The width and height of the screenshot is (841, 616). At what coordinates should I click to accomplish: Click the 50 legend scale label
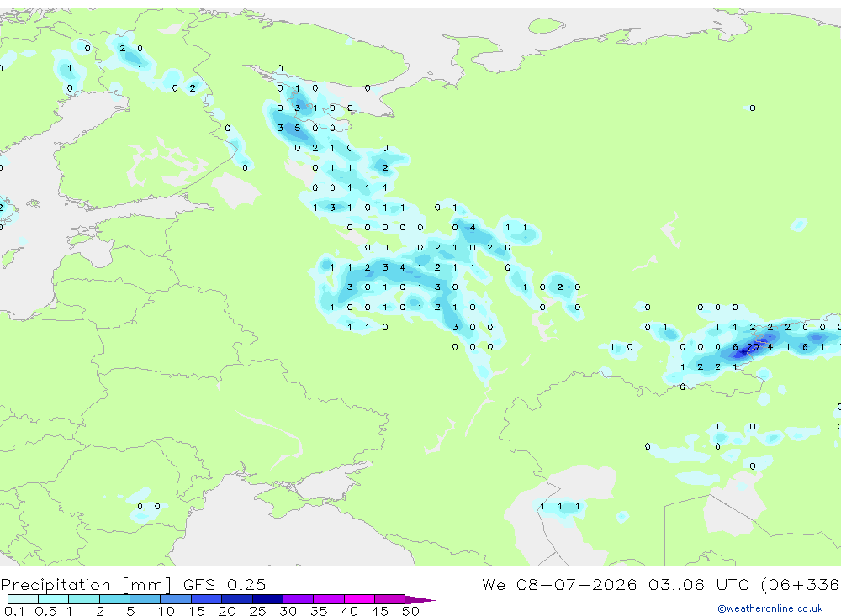click(x=410, y=611)
